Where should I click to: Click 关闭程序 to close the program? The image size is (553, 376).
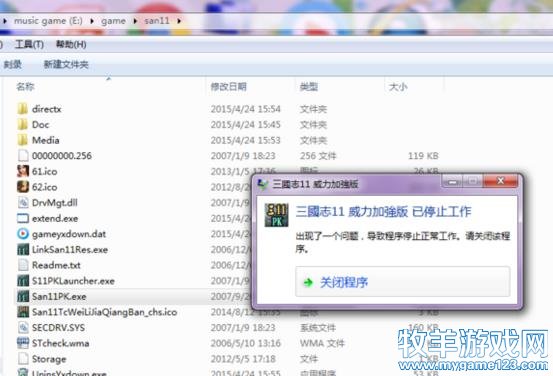(402, 281)
